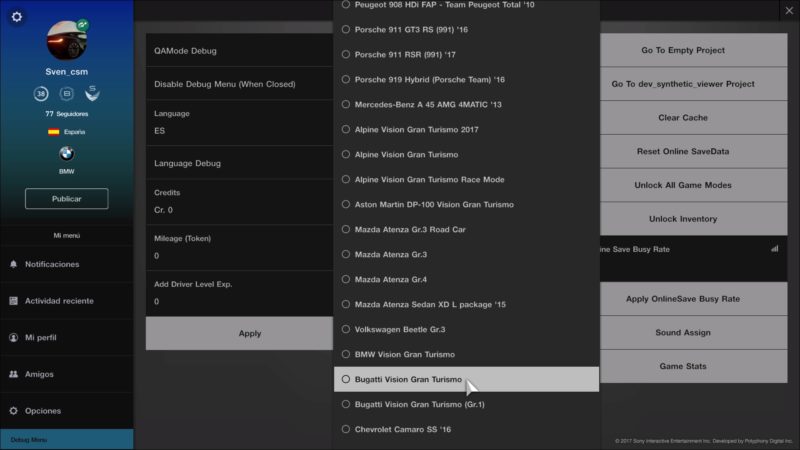The width and height of the screenshot is (800, 450).
Task: Click Apply OnlineSave Busy Rate button
Action: pos(693,298)
